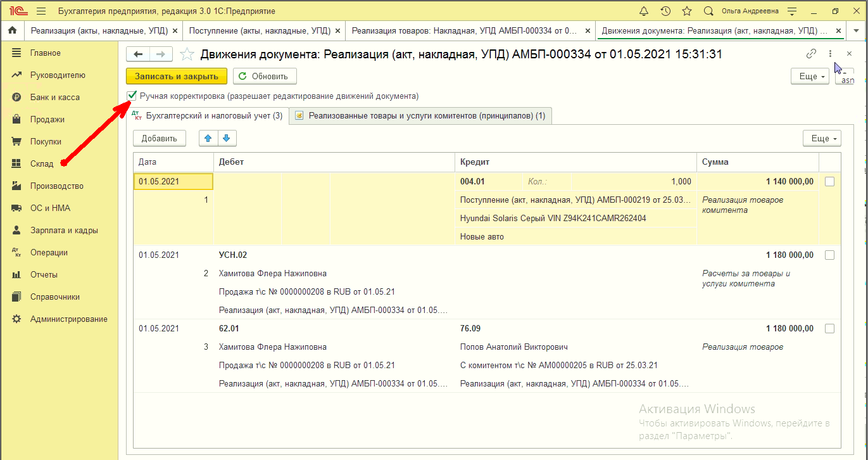Open the 1C main hamburger menu
The image size is (868, 460).
(41, 11)
